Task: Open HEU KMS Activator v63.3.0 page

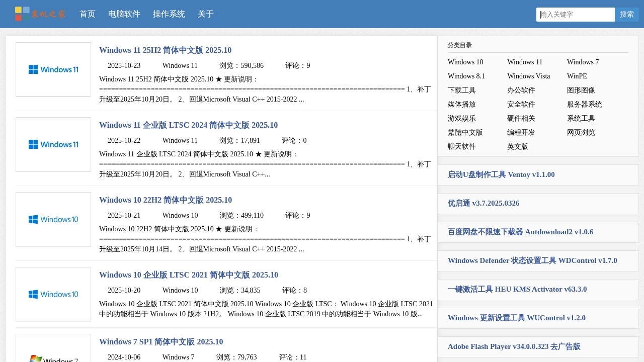Action: 517,289
